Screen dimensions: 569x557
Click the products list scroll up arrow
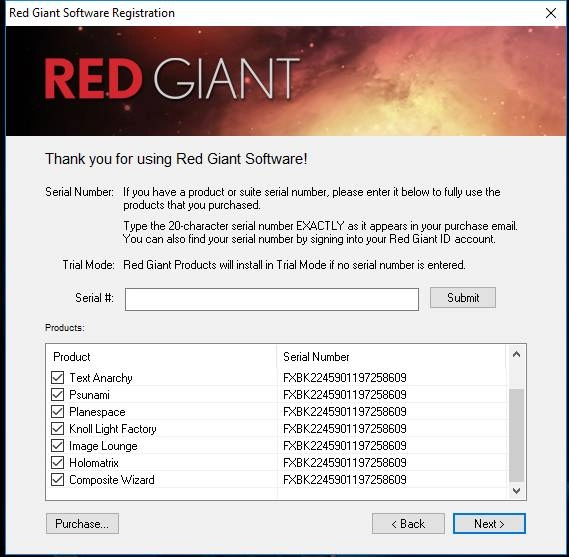click(516, 355)
